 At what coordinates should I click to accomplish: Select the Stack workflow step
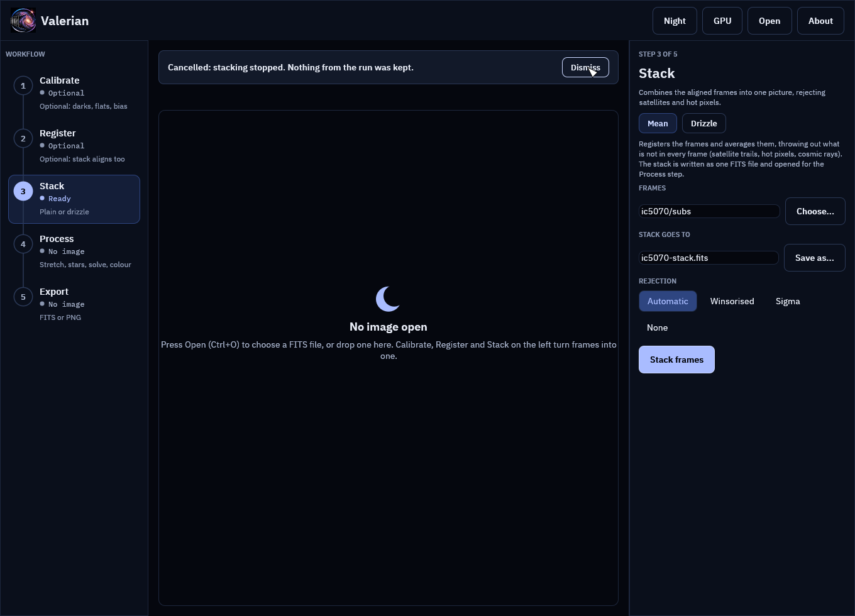click(x=74, y=199)
